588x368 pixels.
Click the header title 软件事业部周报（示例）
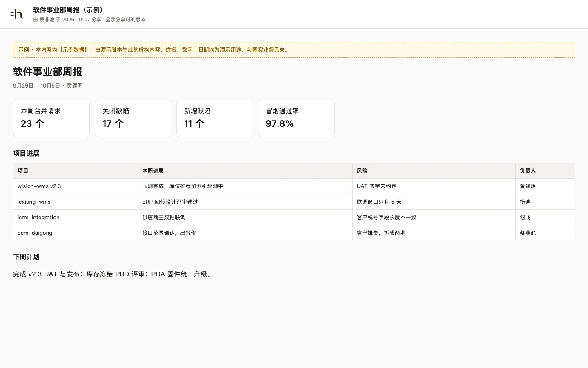coord(69,10)
